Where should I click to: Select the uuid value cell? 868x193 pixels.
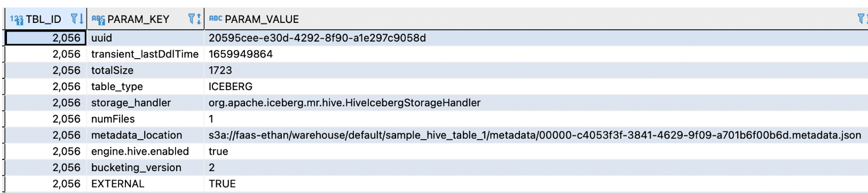tap(536, 38)
